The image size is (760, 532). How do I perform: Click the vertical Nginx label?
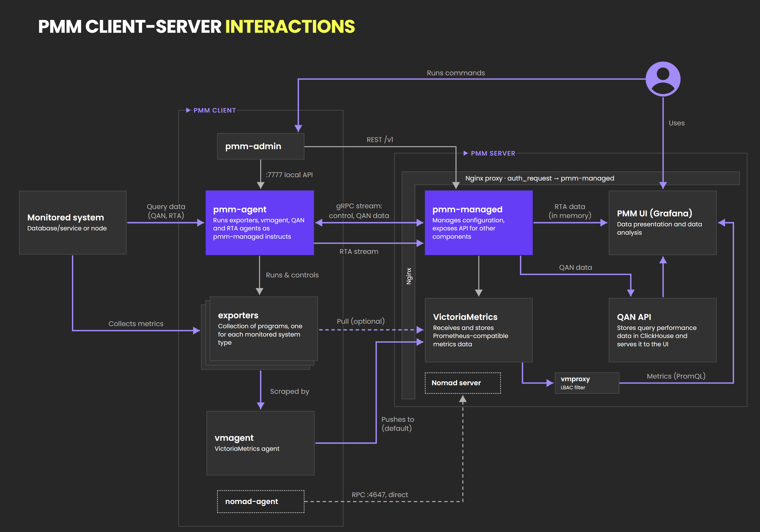(409, 276)
